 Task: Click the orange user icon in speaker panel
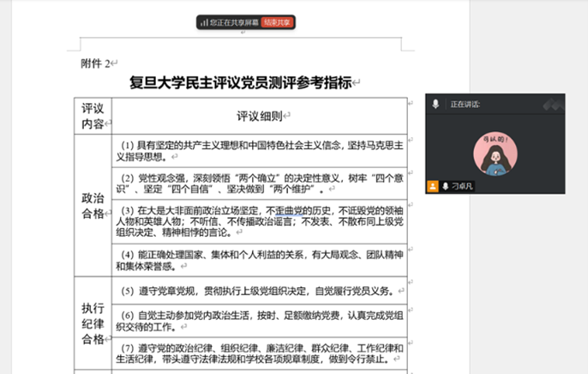click(434, 185)
